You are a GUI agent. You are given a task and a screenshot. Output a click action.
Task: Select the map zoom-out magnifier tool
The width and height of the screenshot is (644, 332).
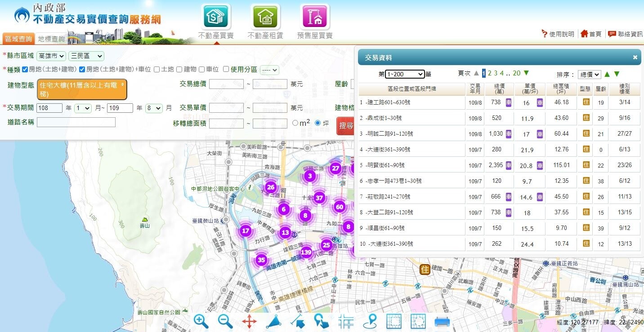(225, 321)
